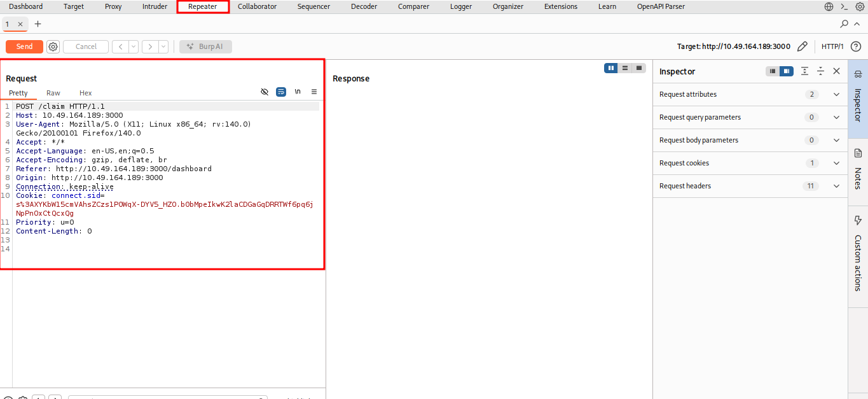Viewport: 868px width, 399px height.
Task: Open the Logger tab
Action: click(x=461, y=6)
